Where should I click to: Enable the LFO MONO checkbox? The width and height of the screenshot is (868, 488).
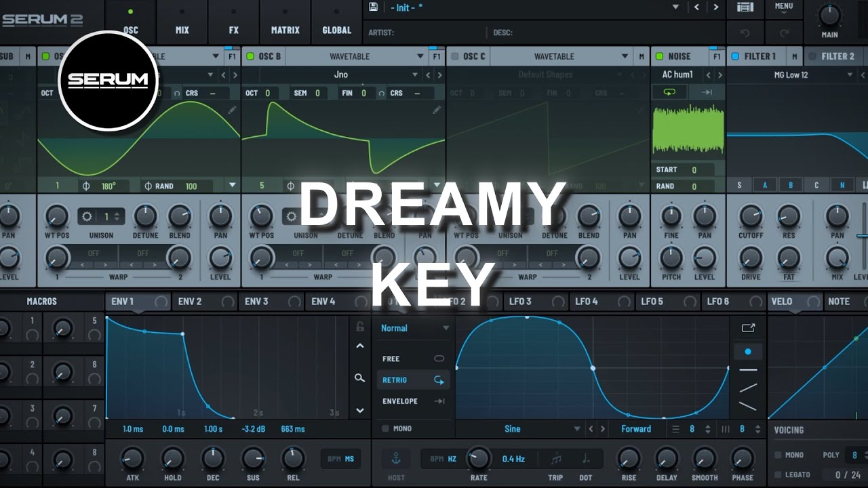tap(385, 428)
